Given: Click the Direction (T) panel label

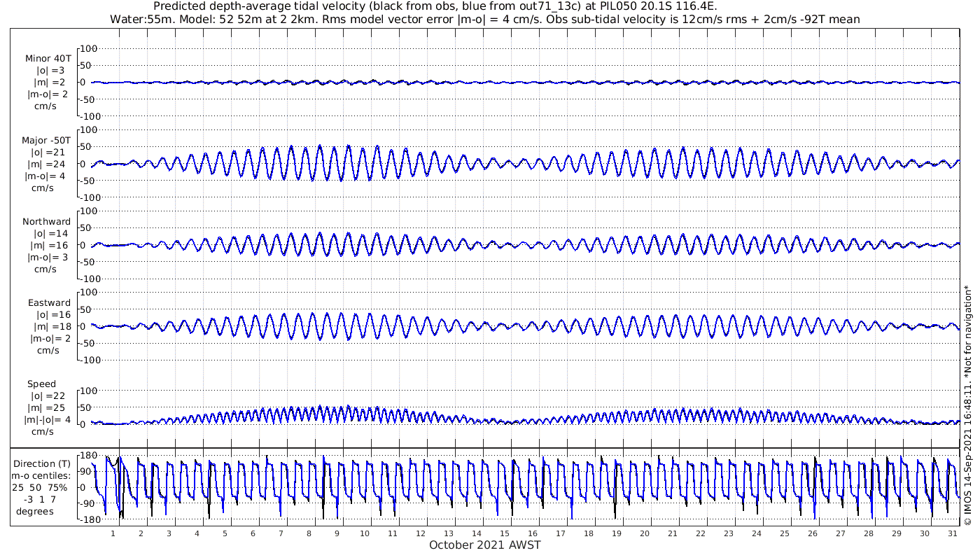Looking at the screenshot, I should tap(43, 464).
